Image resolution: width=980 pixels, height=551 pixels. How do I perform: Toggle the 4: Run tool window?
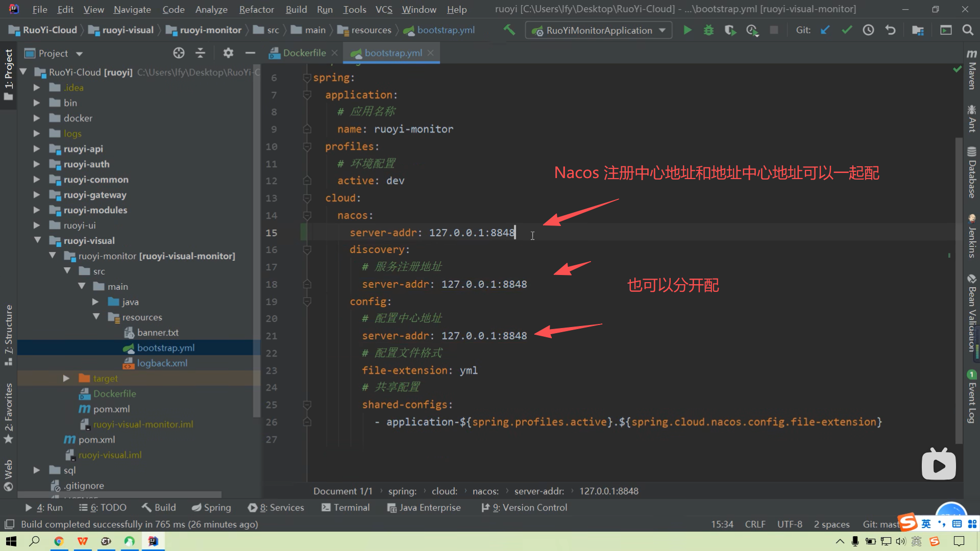tap(44, 508)
